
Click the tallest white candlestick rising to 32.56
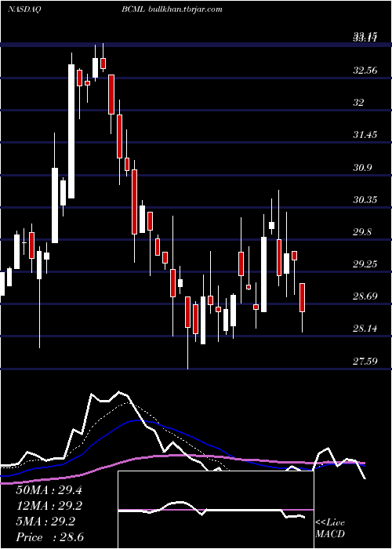[71, 131]
